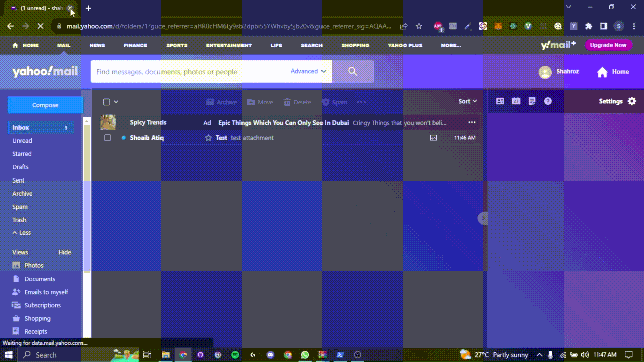
Task: Open the Advanced search dropdown
Action: click(x=308, y=71)
